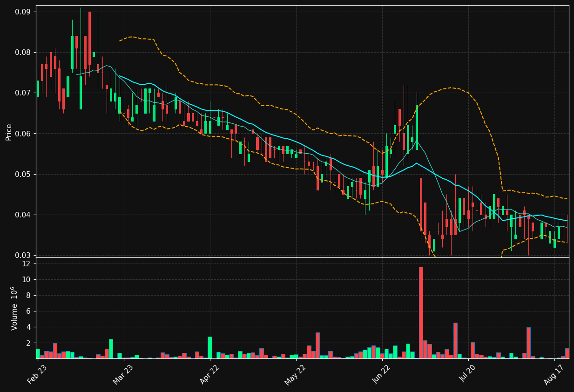Click the Apr 22 date label
The width and height of the screenshot is (574, 392).
[209, 374]
